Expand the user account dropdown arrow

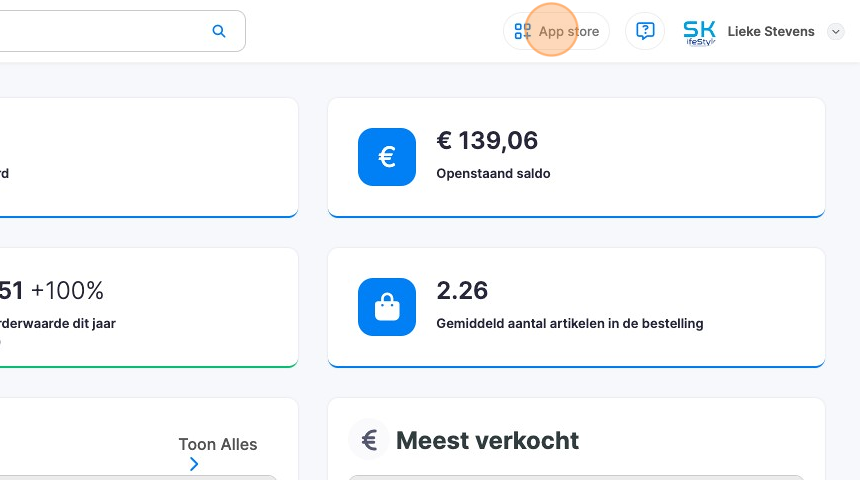point(836,32)
